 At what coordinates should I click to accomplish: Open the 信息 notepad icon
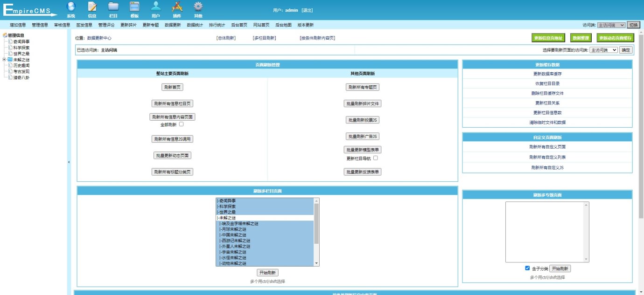[x=92, y=7]
